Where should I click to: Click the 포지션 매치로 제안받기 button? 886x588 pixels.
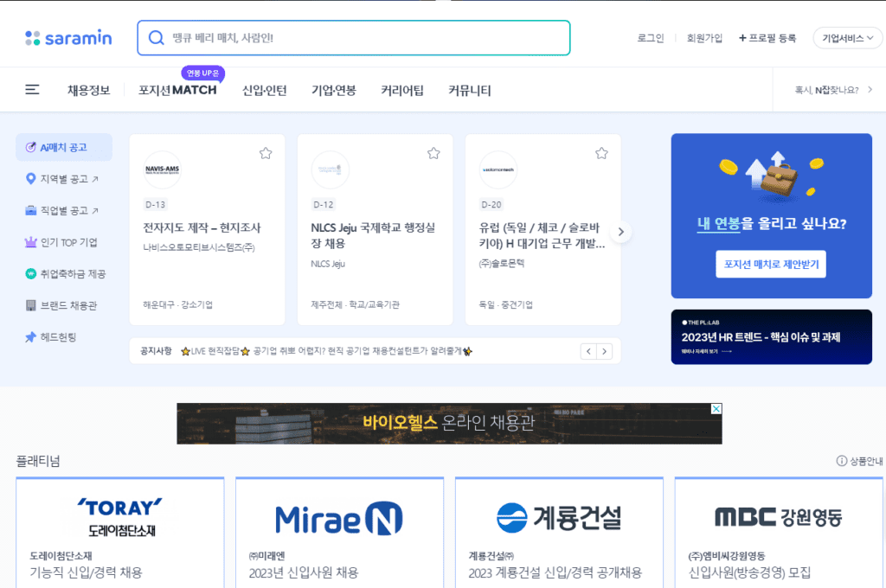[x=771, y=264]
